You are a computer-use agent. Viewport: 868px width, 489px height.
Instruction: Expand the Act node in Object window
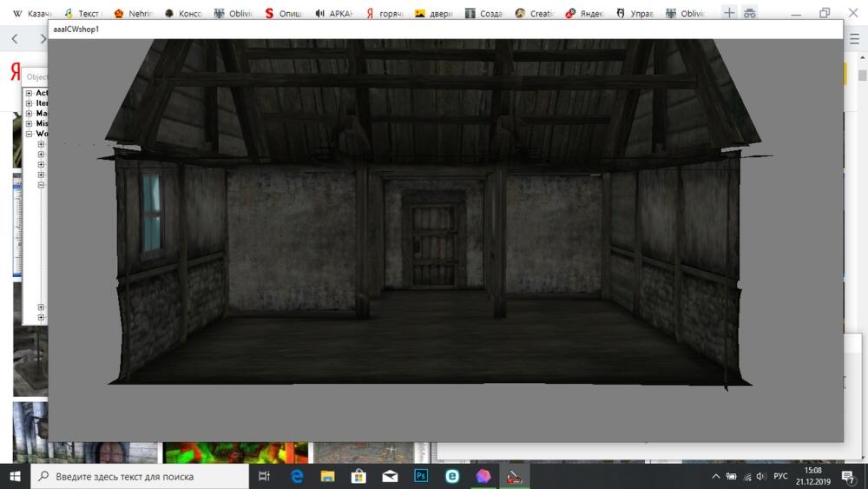coord(30,93)
